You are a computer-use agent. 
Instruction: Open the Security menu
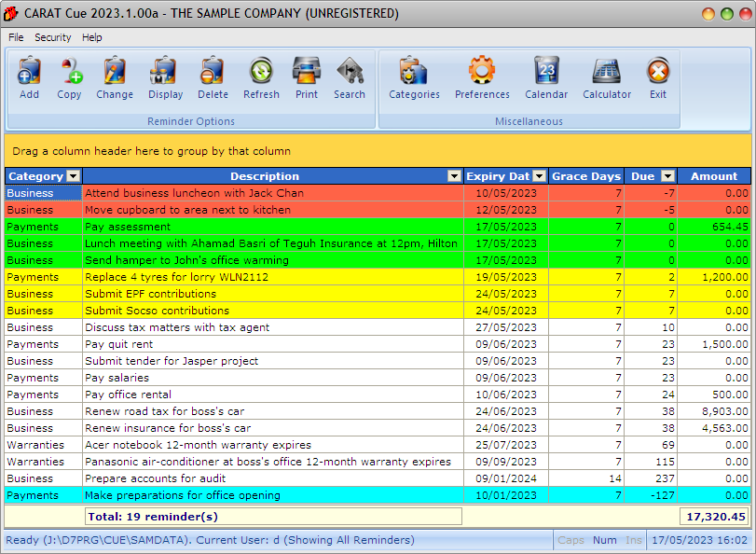pyautogui.click(x=53, y=37)
